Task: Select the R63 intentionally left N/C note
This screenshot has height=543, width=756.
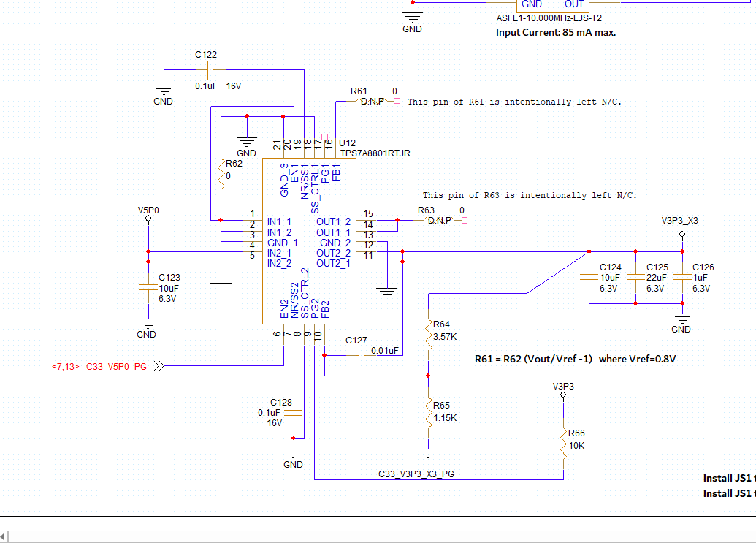Action: (x=530, y=195)
